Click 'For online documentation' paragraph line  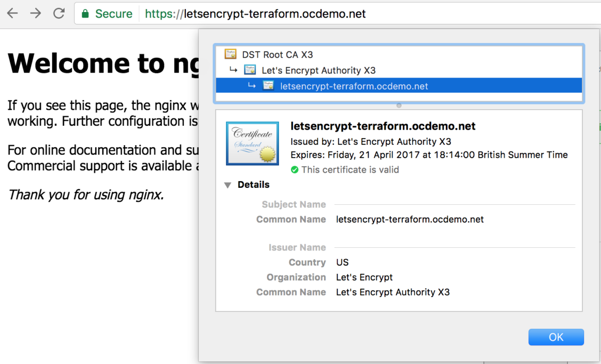point(103,150)
